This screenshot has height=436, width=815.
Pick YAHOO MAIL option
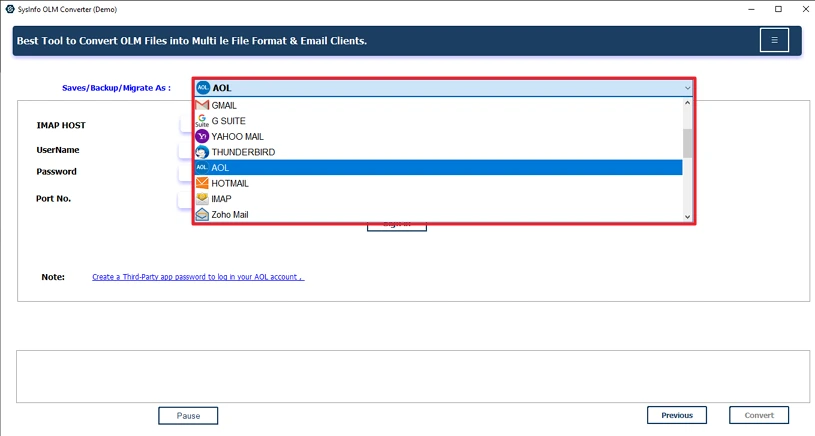coord(438,136)
